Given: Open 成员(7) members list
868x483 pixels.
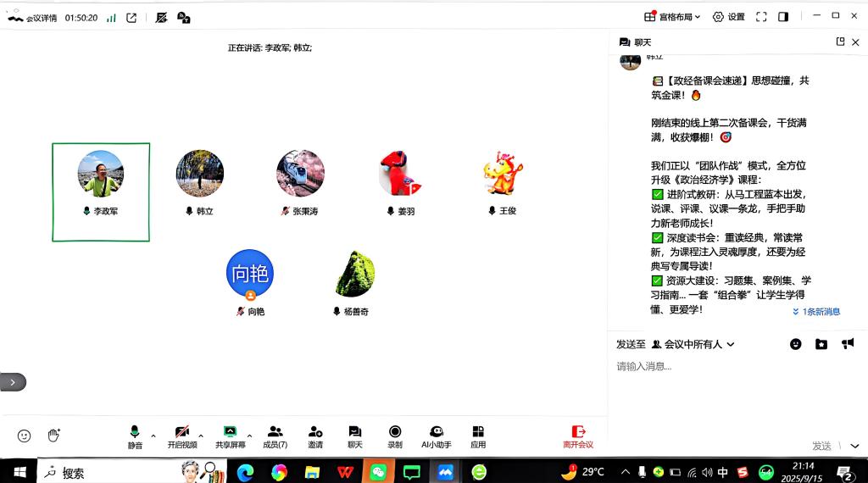Looking at the screenshot, I should point(275,436).
